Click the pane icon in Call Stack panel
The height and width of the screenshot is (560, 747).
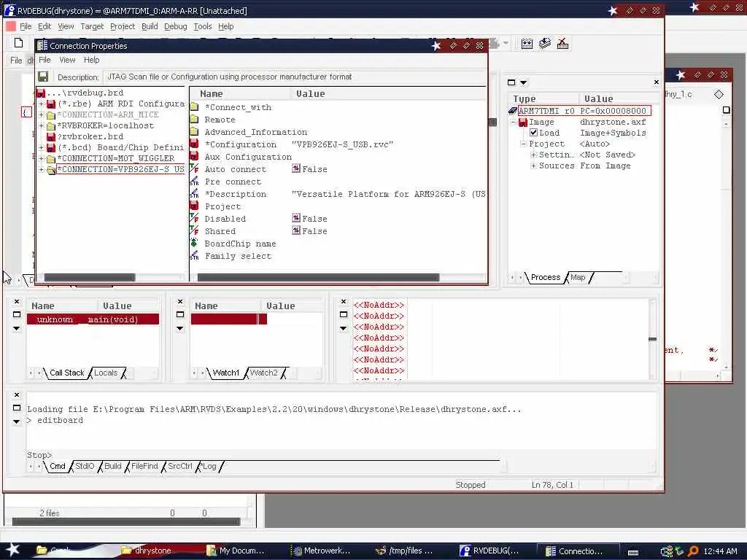[x=17, y=314]
